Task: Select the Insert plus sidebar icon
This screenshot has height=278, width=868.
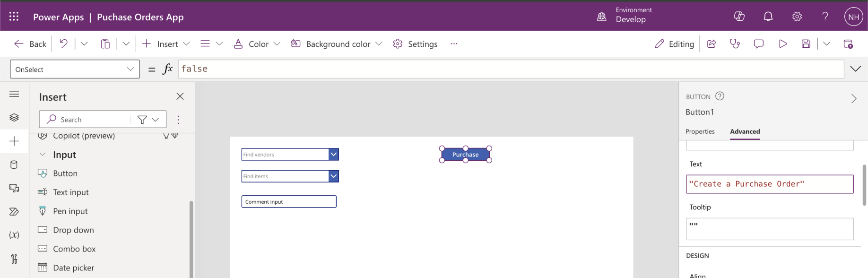Action: click(14, 141)
